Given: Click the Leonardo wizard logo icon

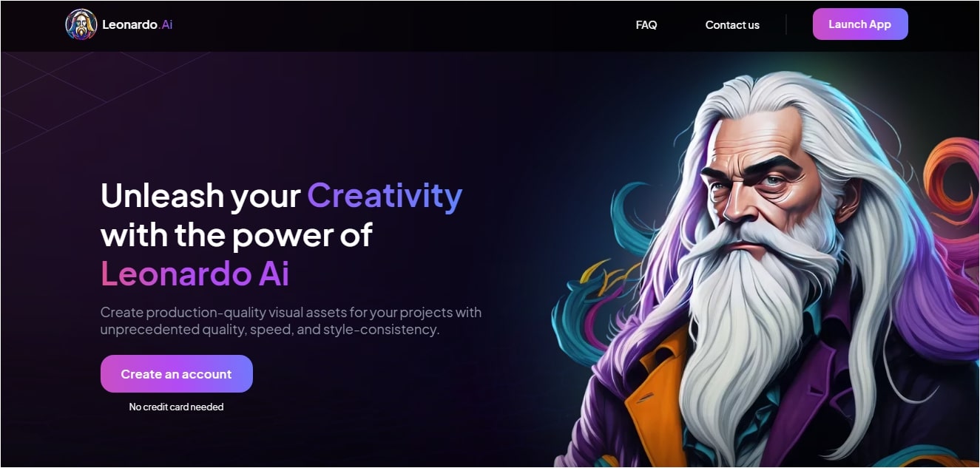Looking at the screenshot, I should point(81,24).
